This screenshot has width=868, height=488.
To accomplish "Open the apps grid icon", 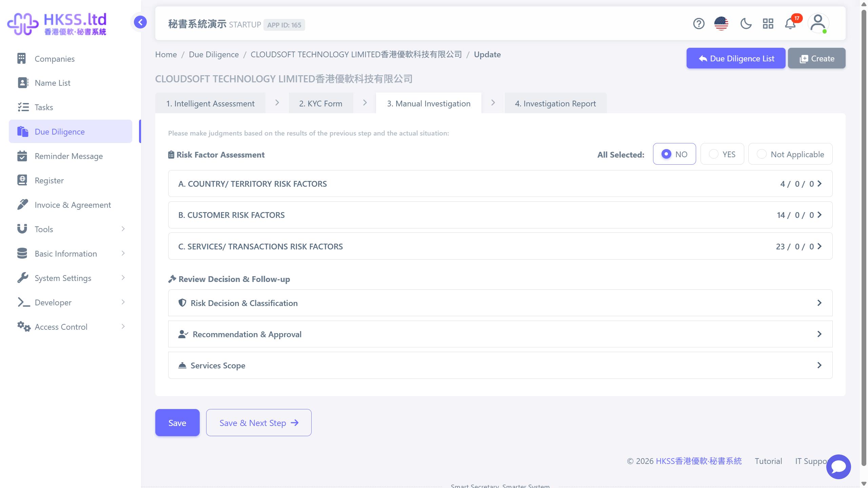I will [x=768, y=24].
